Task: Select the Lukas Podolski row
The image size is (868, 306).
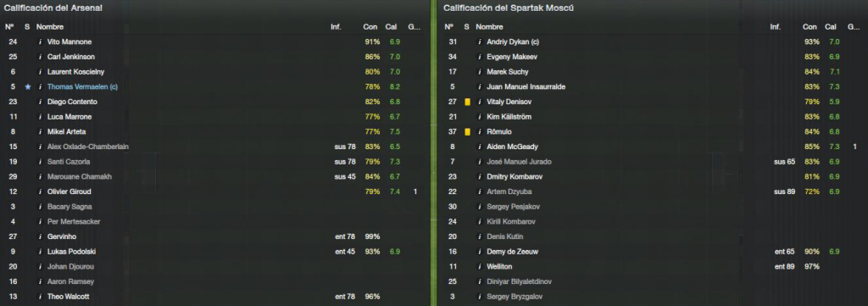Action: coord(214,252)
